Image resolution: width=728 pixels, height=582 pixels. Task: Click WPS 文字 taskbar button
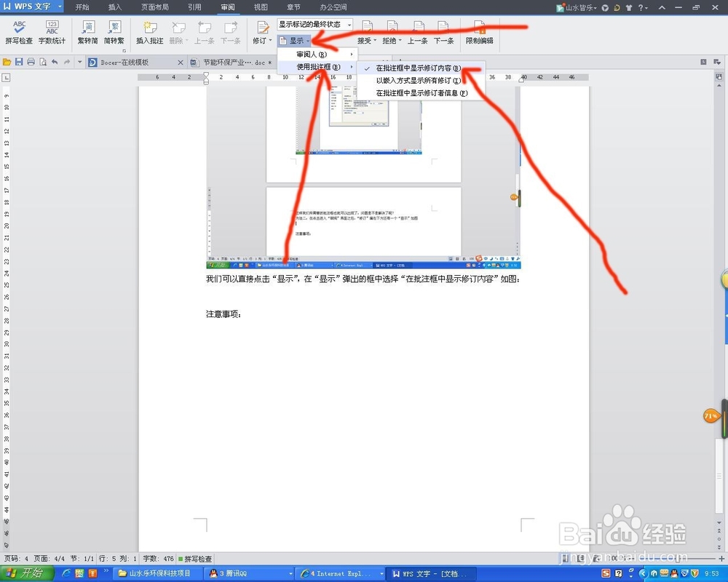[432, 574]
